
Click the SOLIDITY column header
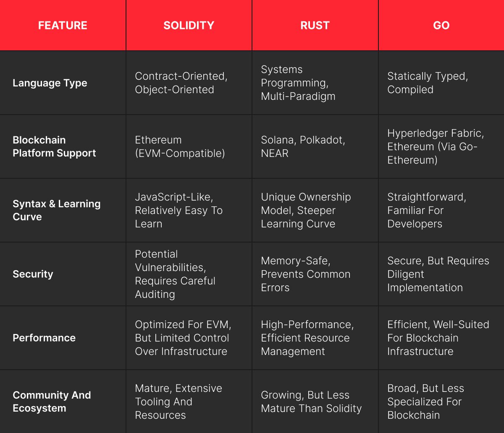[189, 25]
